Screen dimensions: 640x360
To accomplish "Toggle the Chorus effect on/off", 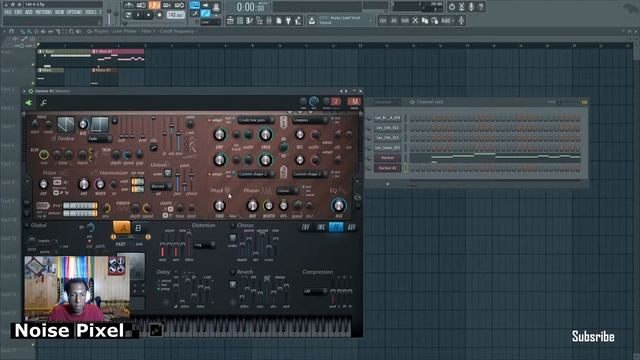I will pos(233,225).
